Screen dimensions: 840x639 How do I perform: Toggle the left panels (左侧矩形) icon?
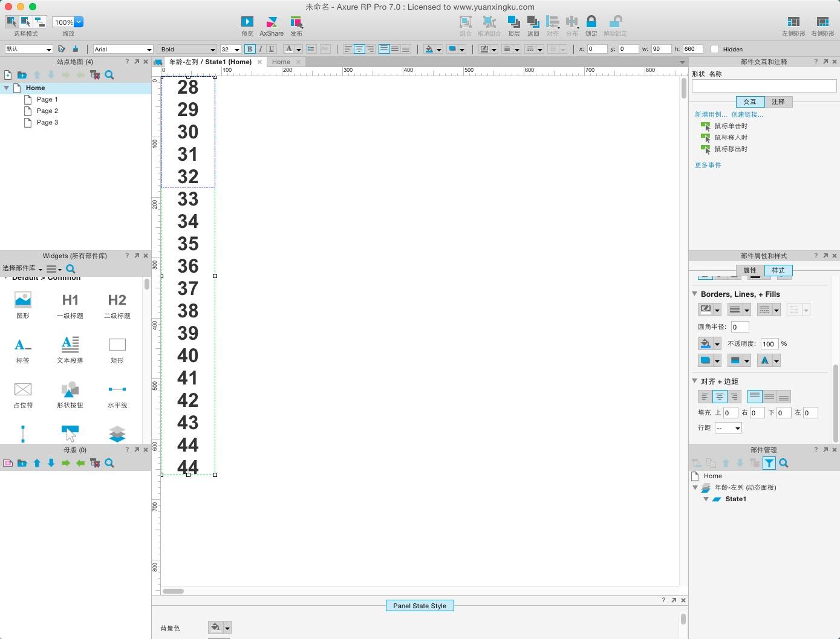pos(793,22)
